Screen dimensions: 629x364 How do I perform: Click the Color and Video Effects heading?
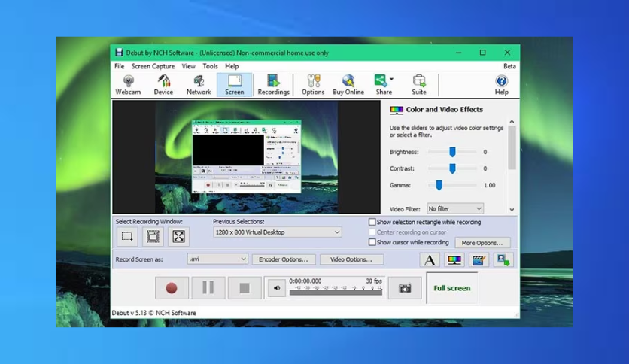pyautogui.click(x=444, y=109)
